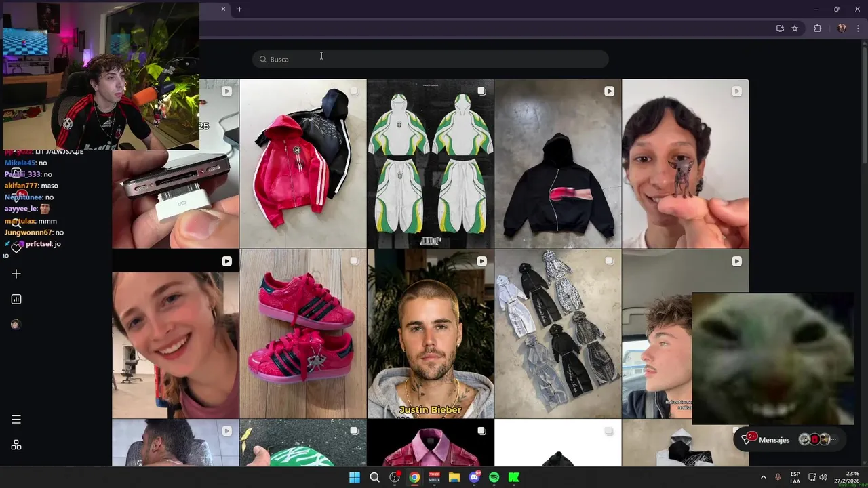Open Voicemeeter from taskbar
Screen dimensions: 868x488
[x=434, y=477]
